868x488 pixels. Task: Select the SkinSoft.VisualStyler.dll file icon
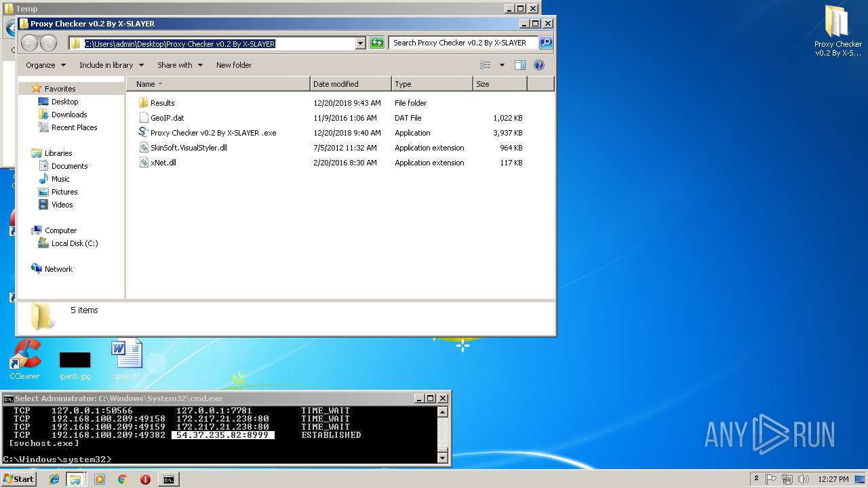pos(143,148)
